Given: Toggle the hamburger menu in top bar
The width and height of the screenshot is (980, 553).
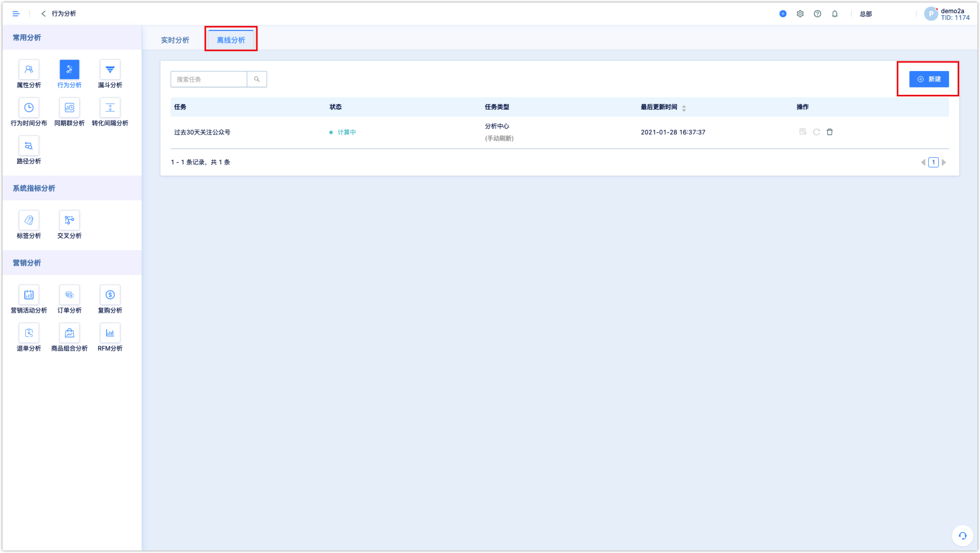Looking at the screenshot, I should 16,14.
